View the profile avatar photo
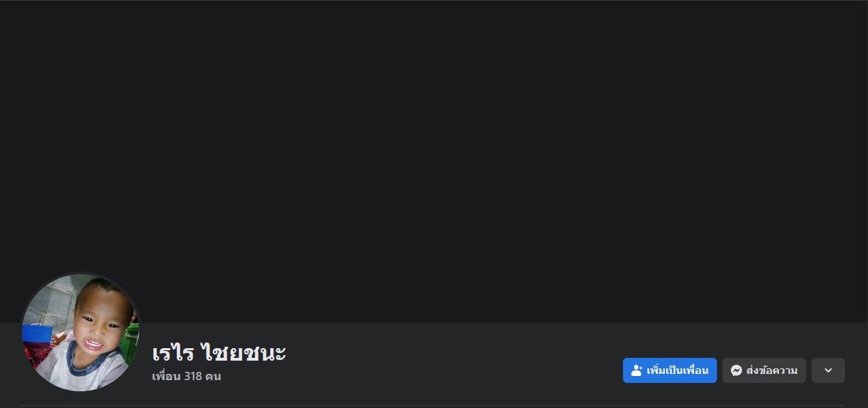 tap(81, 332)
